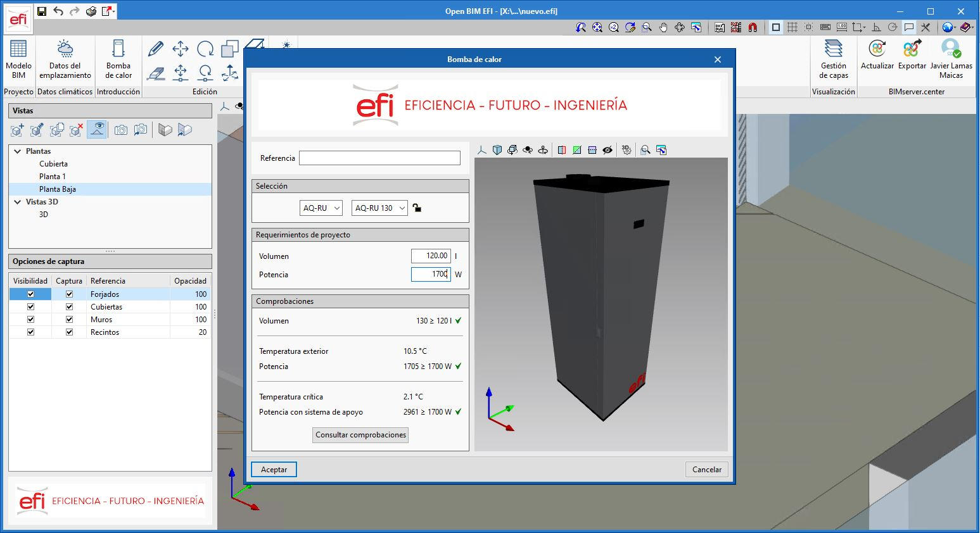Click the pencil Edit tool

click(x=156, y=49)
